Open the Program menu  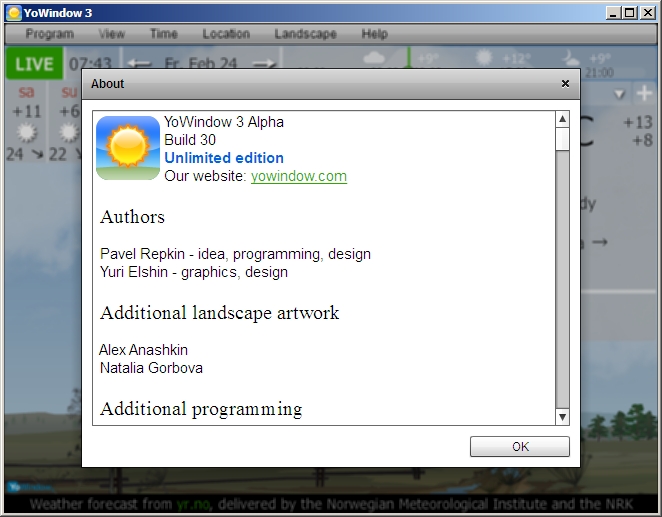click(x=50, y=34)
